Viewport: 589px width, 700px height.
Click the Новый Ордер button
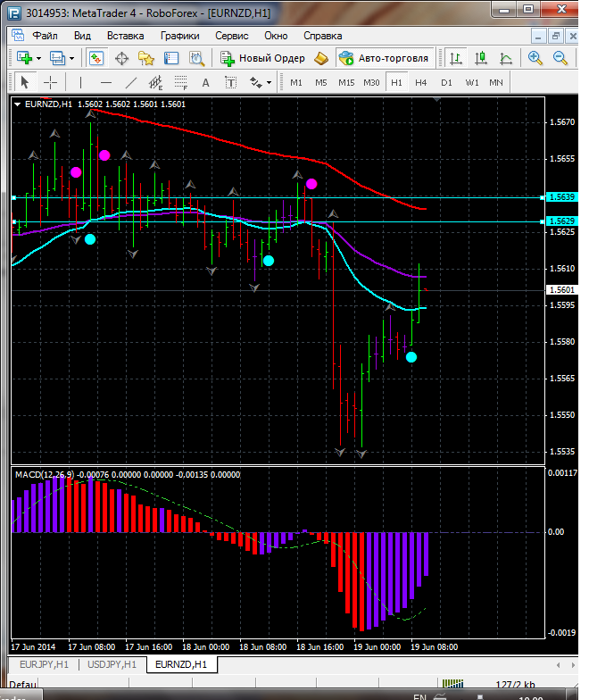(x=263, y=58)
